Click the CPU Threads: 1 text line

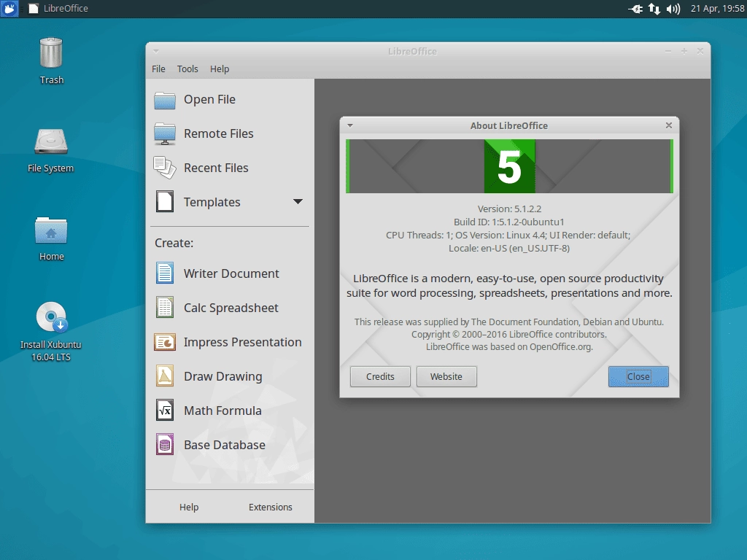point(508,236)
